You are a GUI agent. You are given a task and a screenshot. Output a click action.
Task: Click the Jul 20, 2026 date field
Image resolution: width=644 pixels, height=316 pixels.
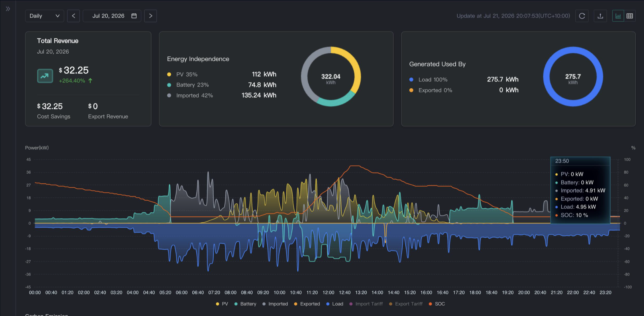pos(112,16)
